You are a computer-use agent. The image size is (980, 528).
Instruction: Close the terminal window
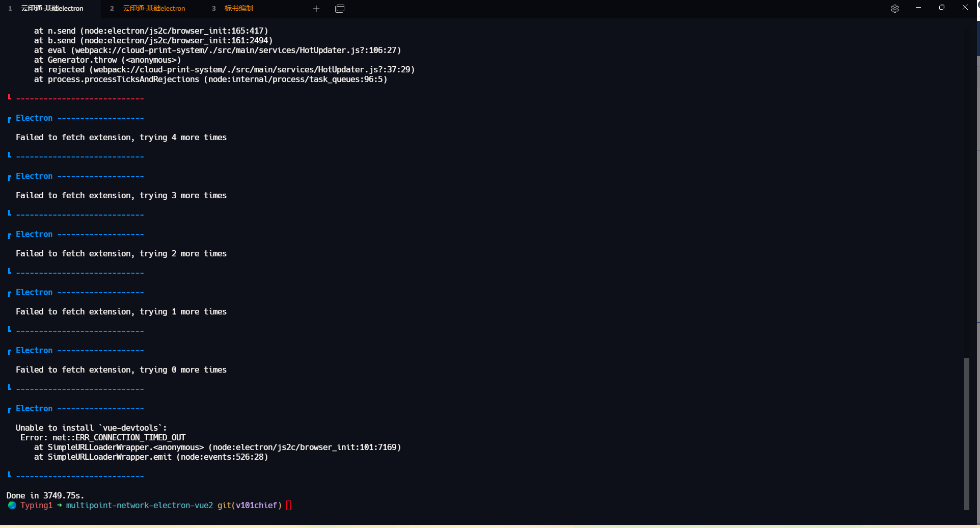(x=965, y=8)
